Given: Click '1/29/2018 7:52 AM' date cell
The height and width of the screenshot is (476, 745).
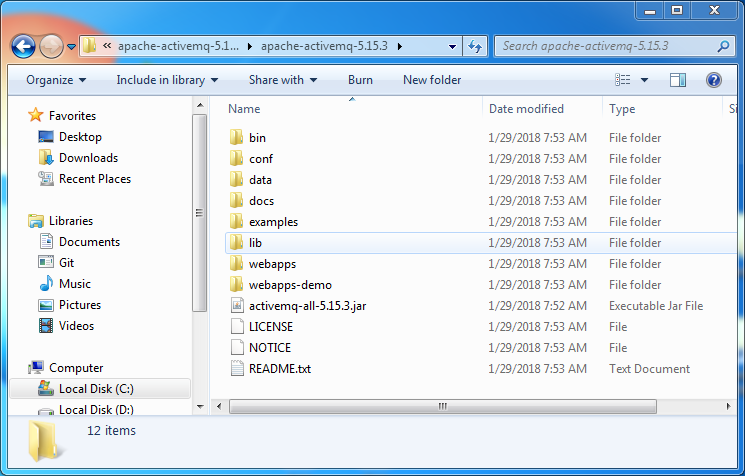Looking at the screenshot, I should pos(537,306).
